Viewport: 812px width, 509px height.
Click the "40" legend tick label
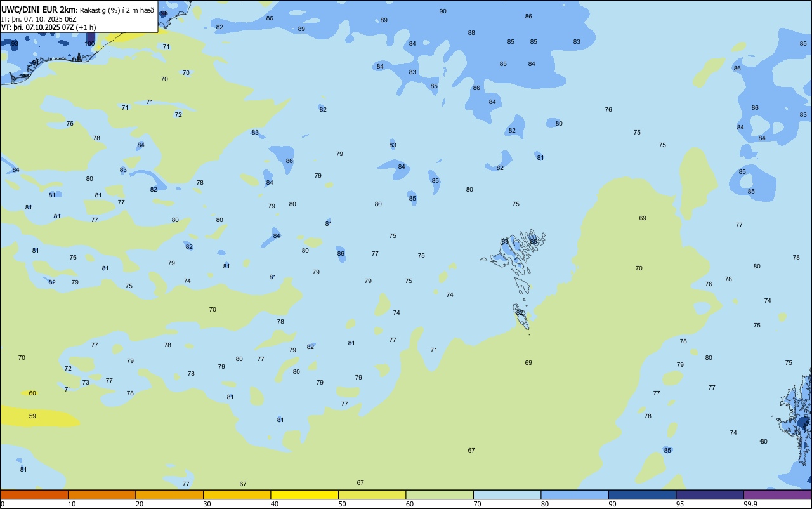click(274, 504)
